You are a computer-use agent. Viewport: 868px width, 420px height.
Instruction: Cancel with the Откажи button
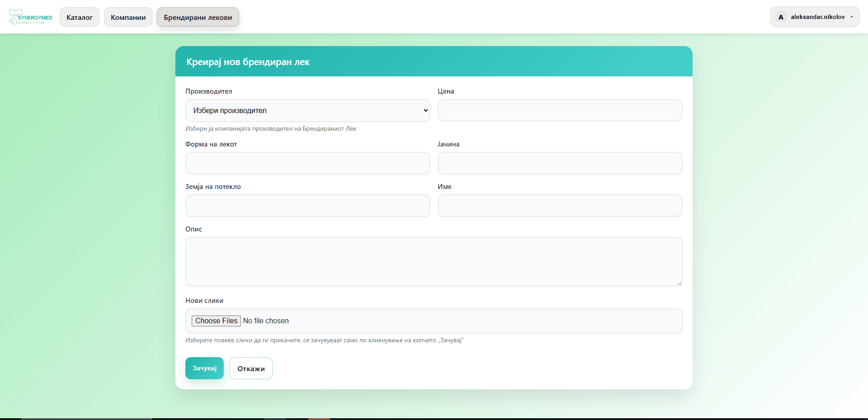[251, 368]
